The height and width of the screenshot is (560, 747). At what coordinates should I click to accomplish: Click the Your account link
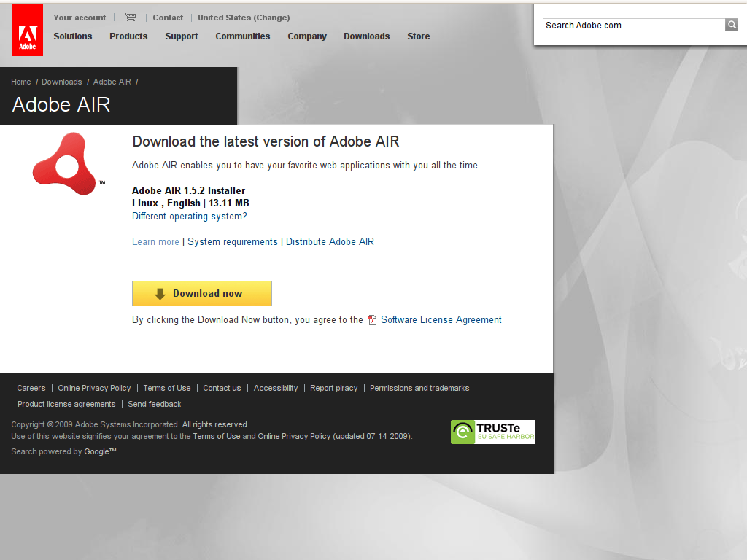click(80, 17)
